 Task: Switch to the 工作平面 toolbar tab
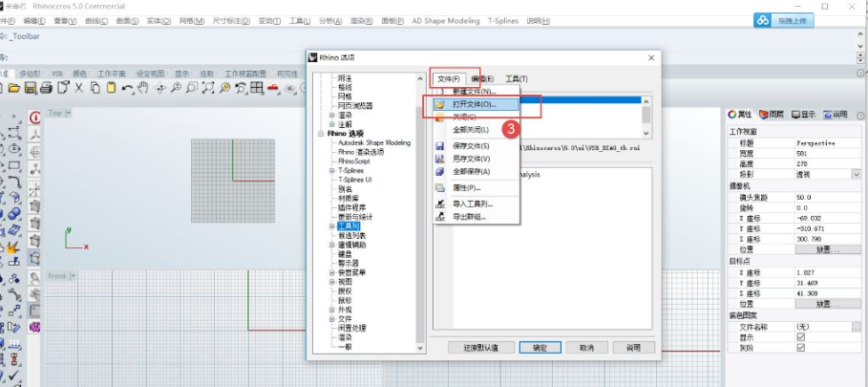(x=112, y=74)
